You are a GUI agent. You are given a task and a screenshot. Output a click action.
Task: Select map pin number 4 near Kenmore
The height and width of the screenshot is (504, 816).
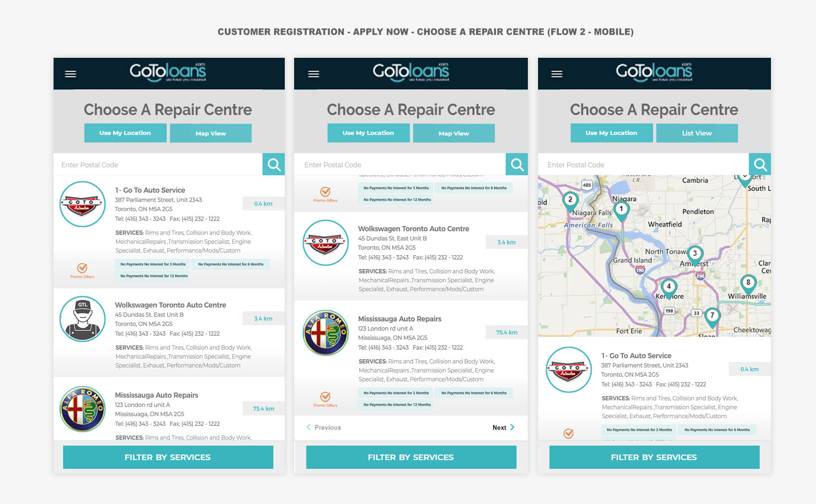point(669,288)
